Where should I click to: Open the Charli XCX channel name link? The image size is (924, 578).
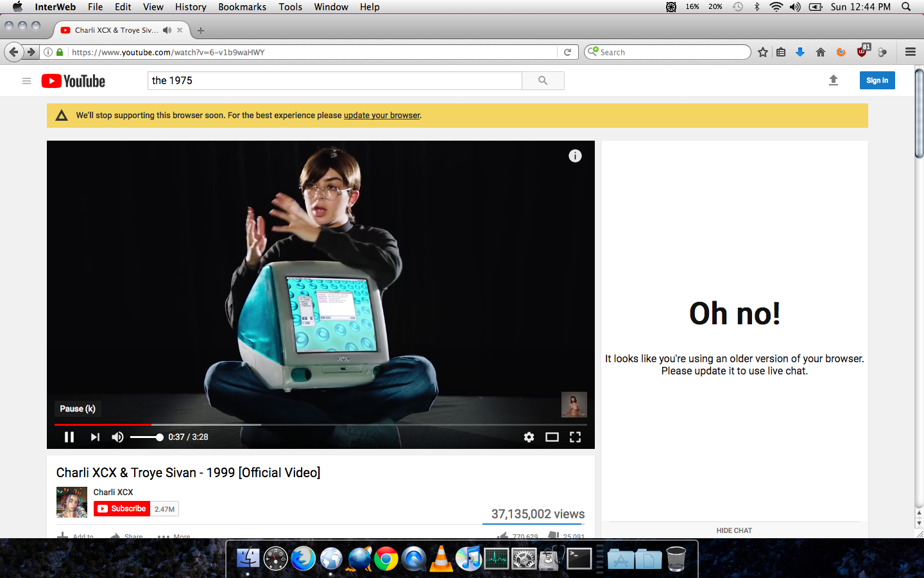pyautogui.click(x=113, y=492)
